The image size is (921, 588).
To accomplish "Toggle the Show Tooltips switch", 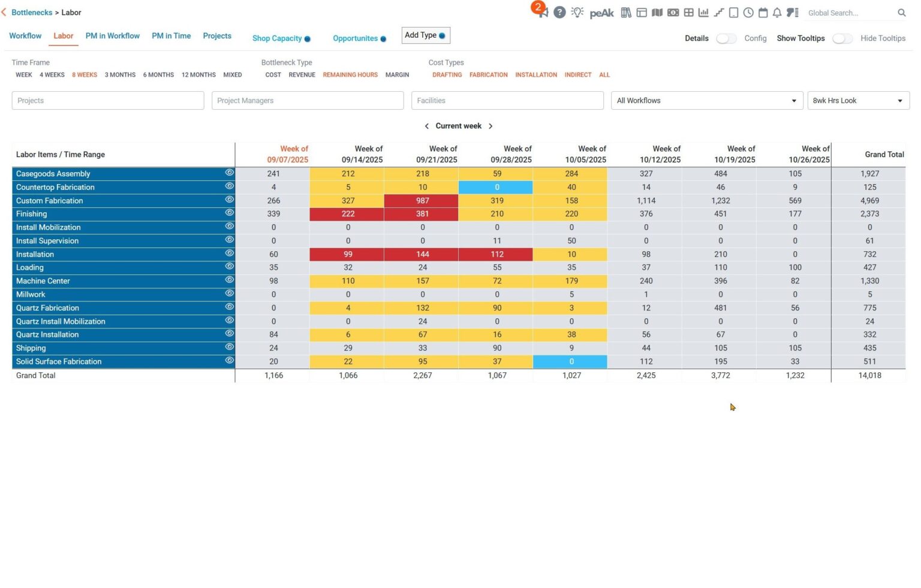I will pyautogui.click(x=842, y=38).
